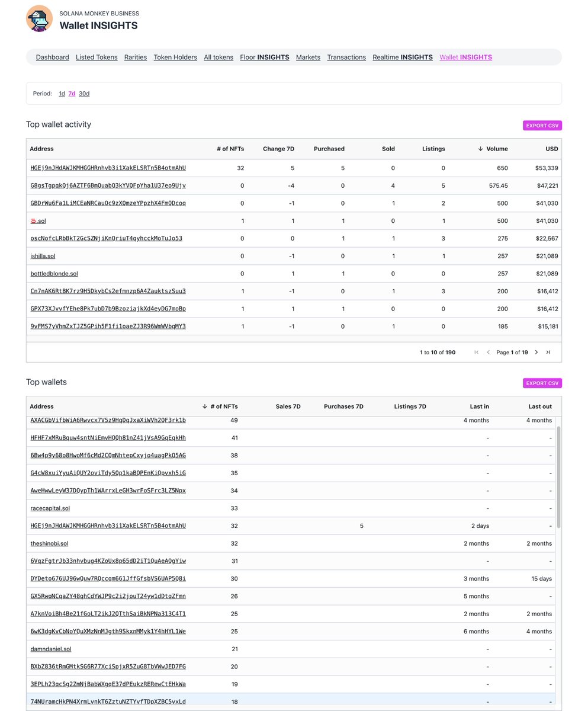Click the Solana Monkey Business avatar image
The height and width of the screenshot is (711, 588).
40,18
